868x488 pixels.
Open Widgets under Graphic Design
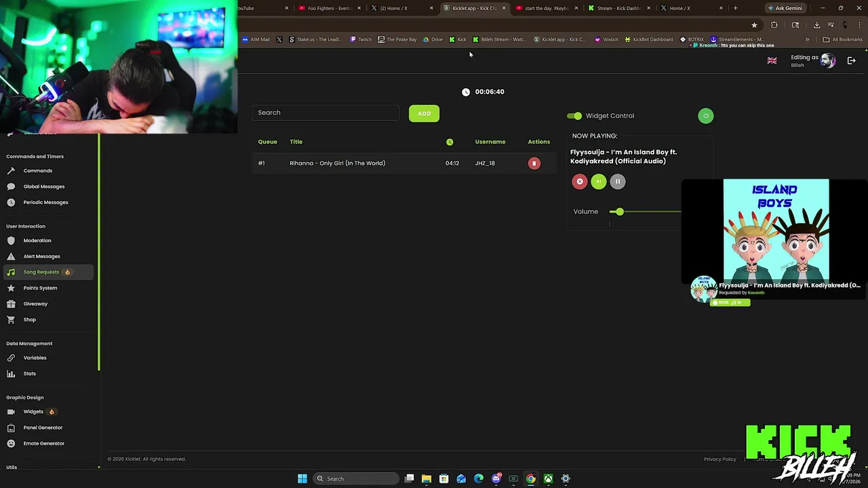[33, 411]
